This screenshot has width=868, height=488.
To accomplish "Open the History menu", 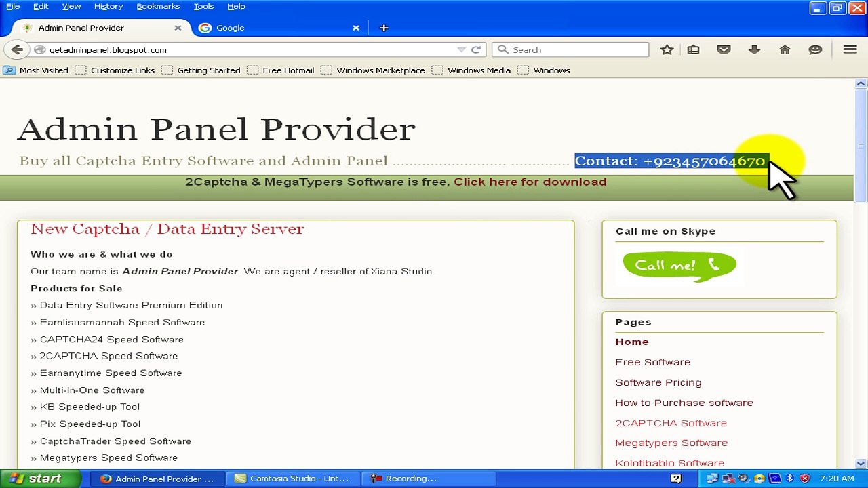I will click(108, 6).
